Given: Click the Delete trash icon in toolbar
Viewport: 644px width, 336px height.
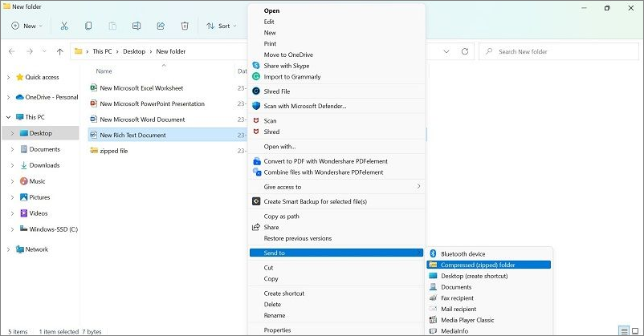Looking at the screenshot, I should [185, 26].
